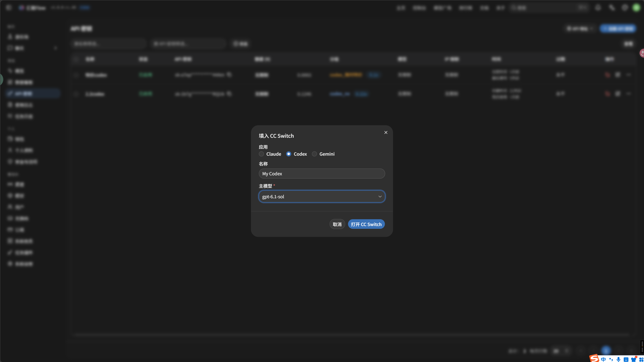Viewport: 644px width, 362px height.
Task: Click the Sogou input method logo
Action: click(x=594, y=358)
